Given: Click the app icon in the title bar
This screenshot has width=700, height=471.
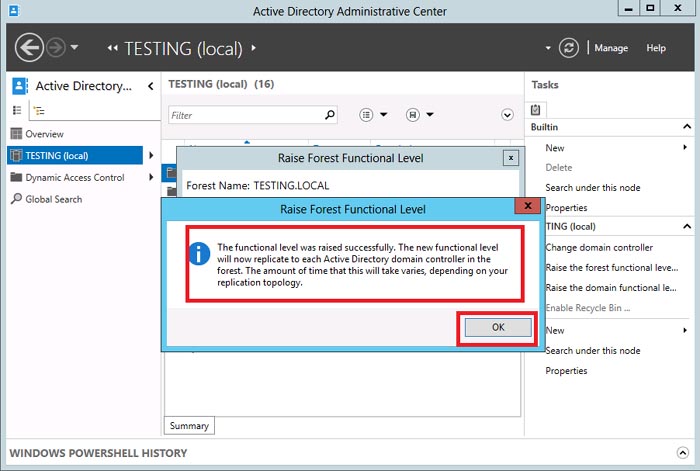Looking at the screenshot, I should tap(14, 10).
